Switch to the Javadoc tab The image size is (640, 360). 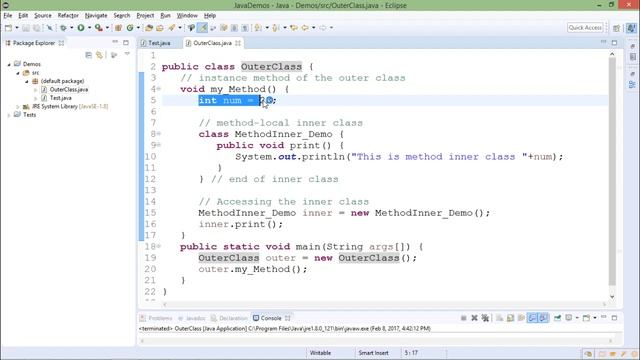click(191, 318)
